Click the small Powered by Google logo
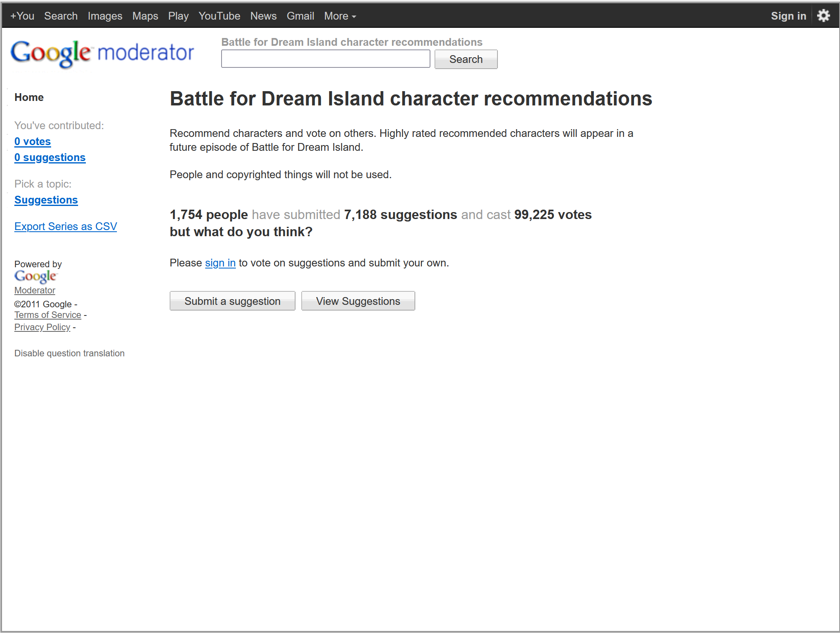This screenshot has height=633, width=840. [x=36, y=277]
